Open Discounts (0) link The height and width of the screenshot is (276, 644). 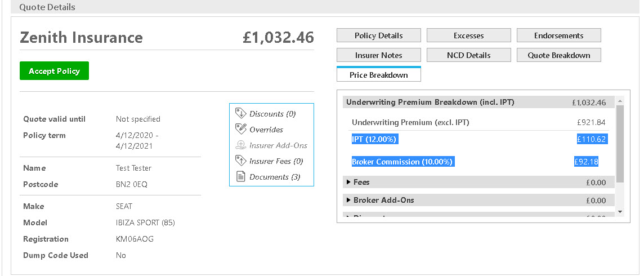272,114
